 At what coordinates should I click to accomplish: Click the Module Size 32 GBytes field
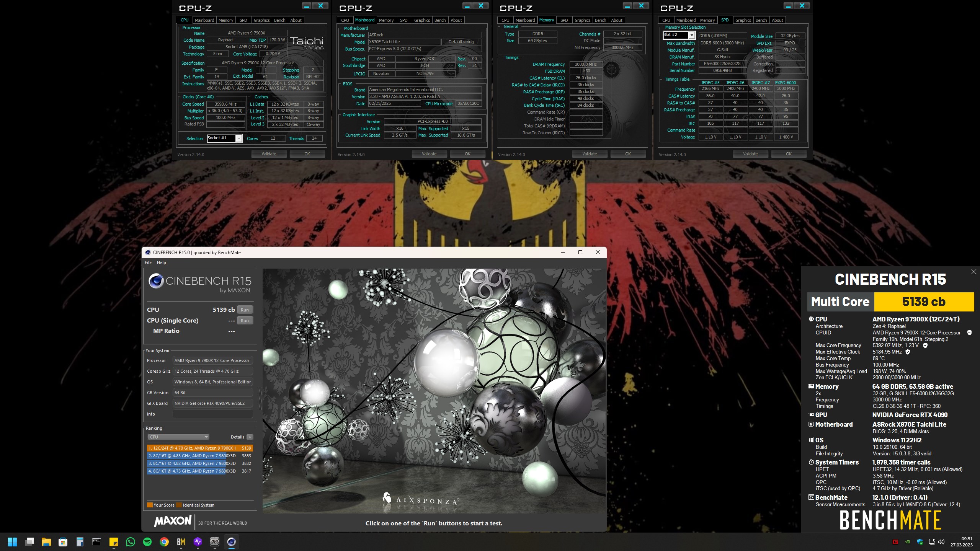coord(790,36)
